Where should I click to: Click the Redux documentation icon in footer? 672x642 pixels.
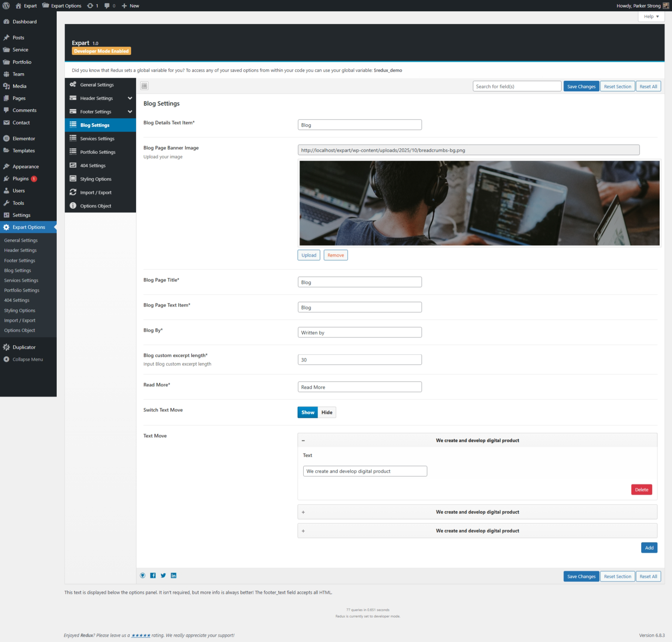pos(142,575)
